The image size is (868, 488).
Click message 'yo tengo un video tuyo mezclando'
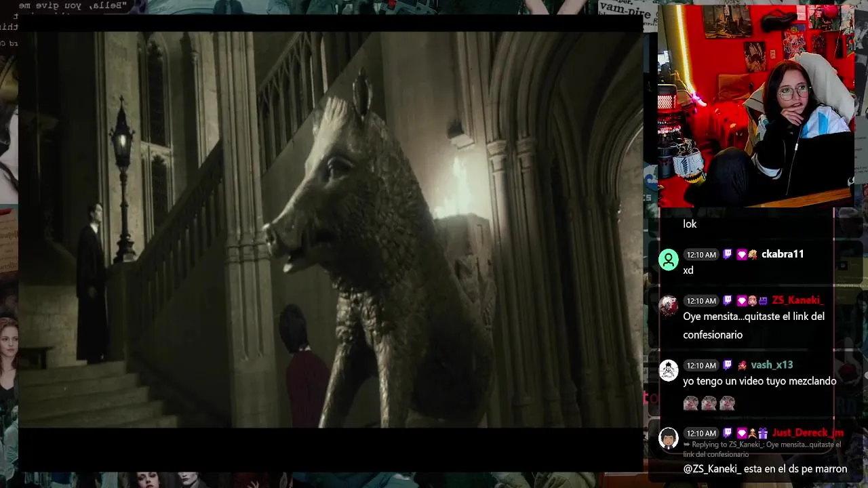pyautogui.click(x=759, y=381)
